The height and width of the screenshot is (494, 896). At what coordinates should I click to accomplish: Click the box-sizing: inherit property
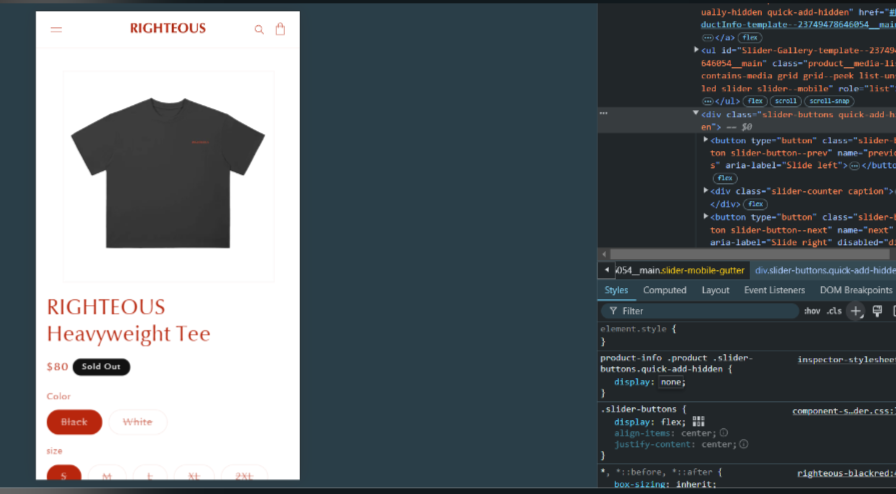click(665, 484)
